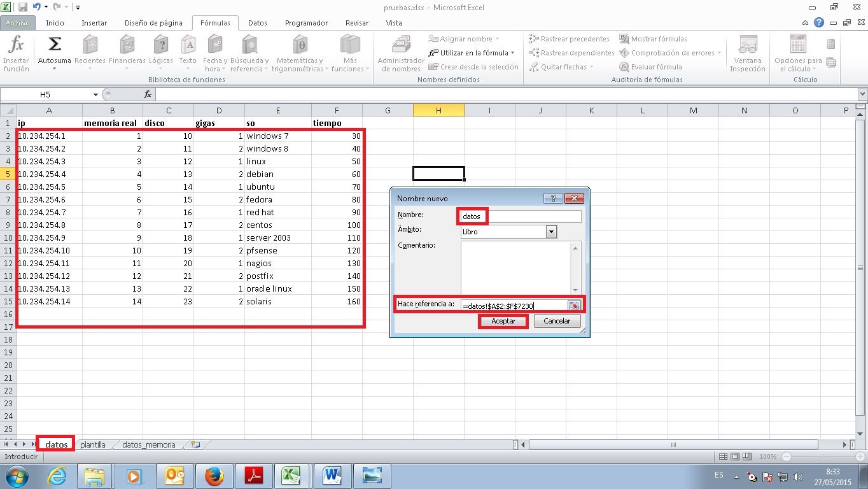Launch Firefox from the taskbar
Image resolution: width=868 pixels, height=489 pixels.
(214, 475)
